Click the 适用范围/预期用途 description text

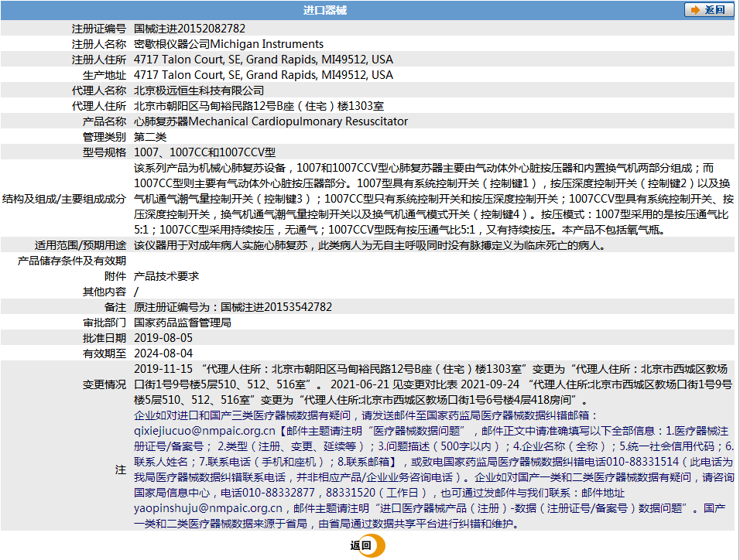369,246
